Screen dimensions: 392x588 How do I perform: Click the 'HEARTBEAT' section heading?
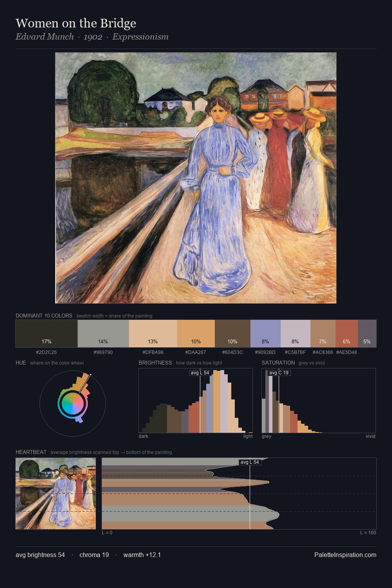coord(31,452)
